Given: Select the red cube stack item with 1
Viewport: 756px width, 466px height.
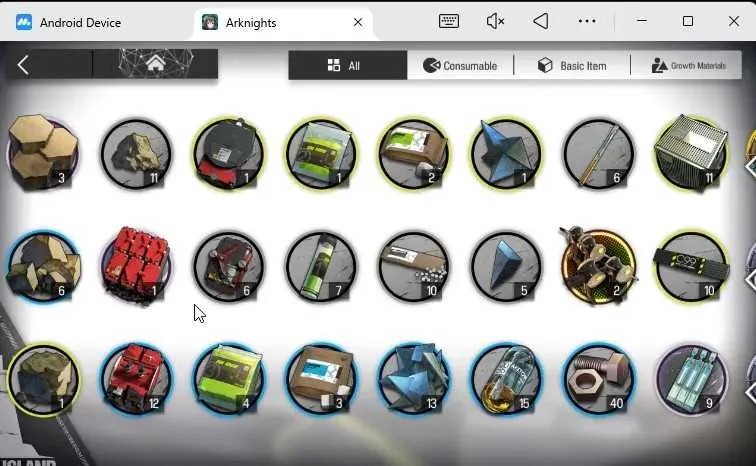Looking at the screenshot, I should pyautogui.click(x=136, y=265).
